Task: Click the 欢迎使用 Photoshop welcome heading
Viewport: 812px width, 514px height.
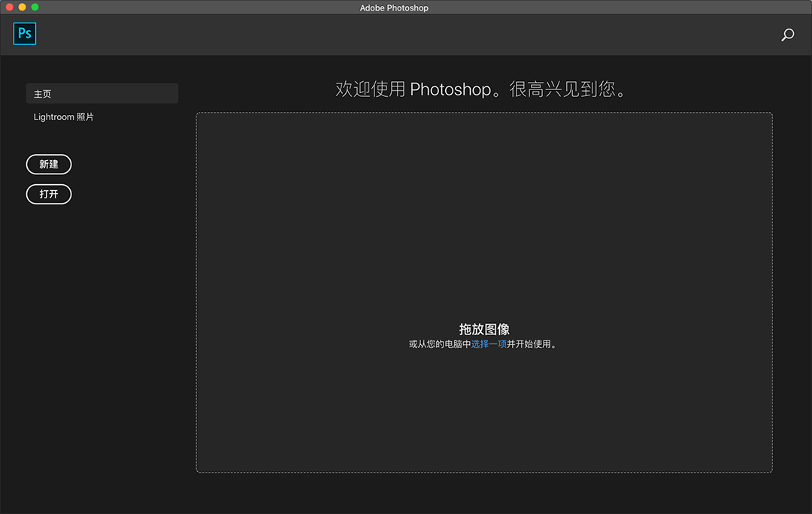Action: (481, 89)
